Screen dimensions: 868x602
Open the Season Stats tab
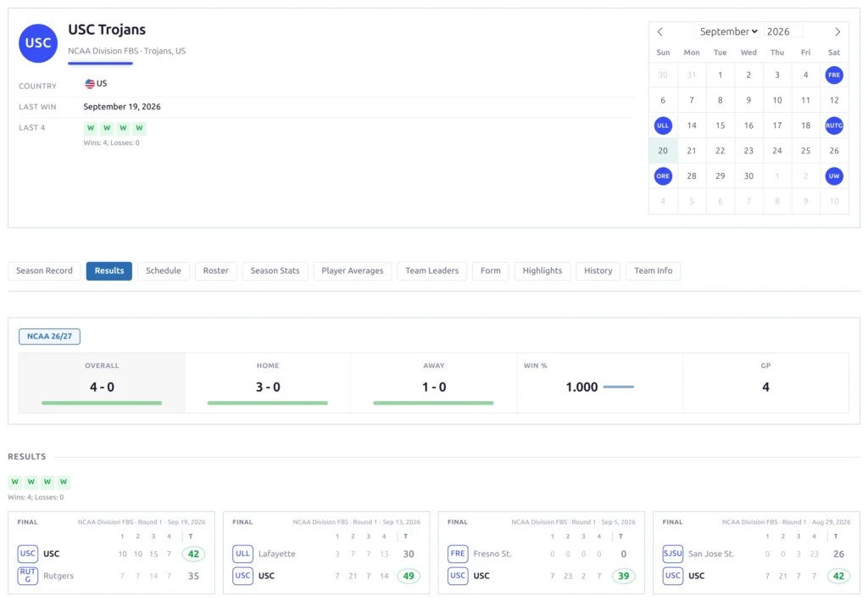[275, 270]
